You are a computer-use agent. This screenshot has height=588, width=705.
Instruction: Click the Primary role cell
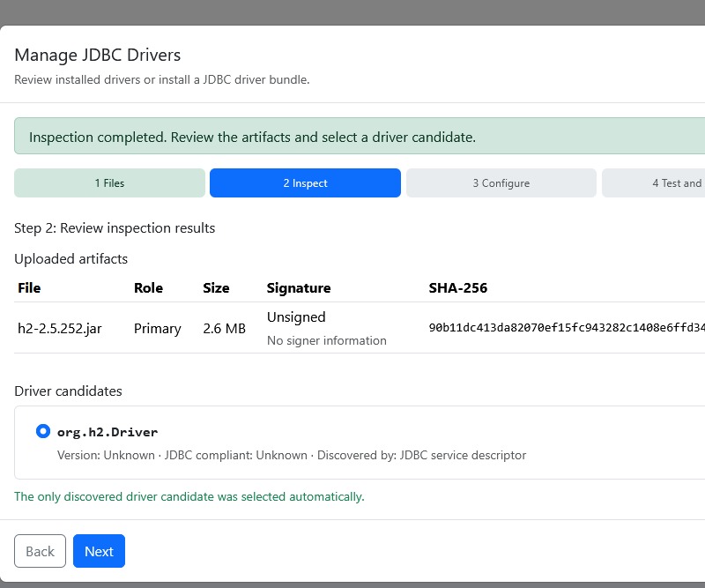158,329
